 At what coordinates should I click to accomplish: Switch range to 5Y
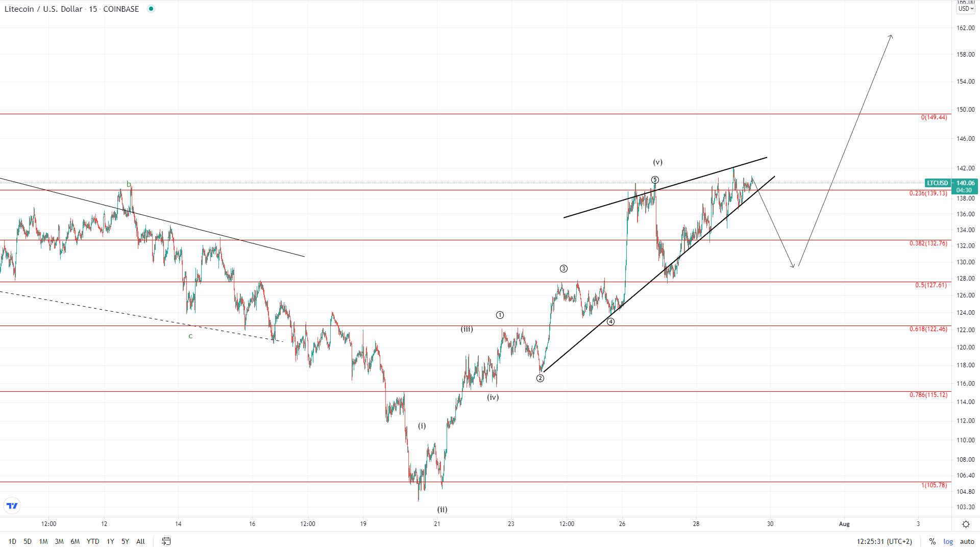tap(125, 541)
